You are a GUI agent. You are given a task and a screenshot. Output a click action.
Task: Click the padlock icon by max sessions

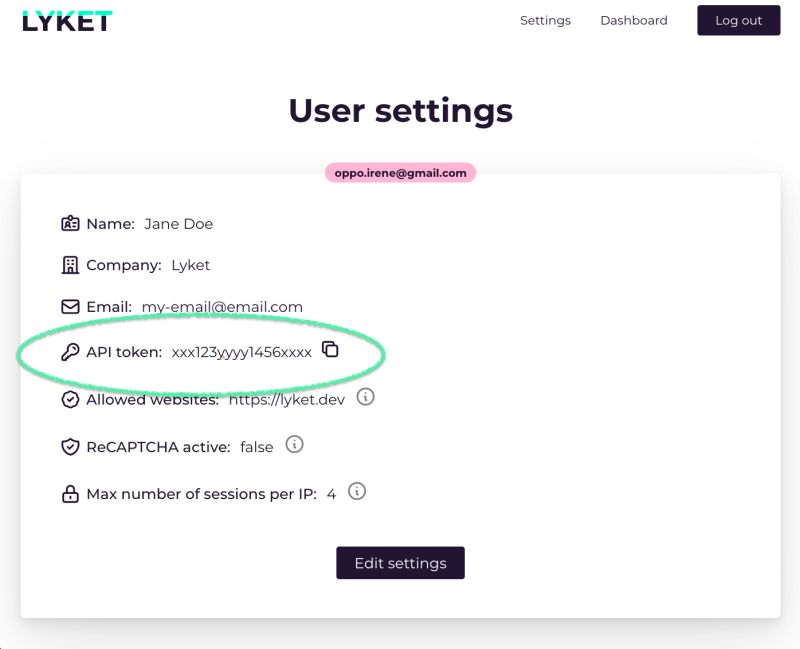pos(70,494)
